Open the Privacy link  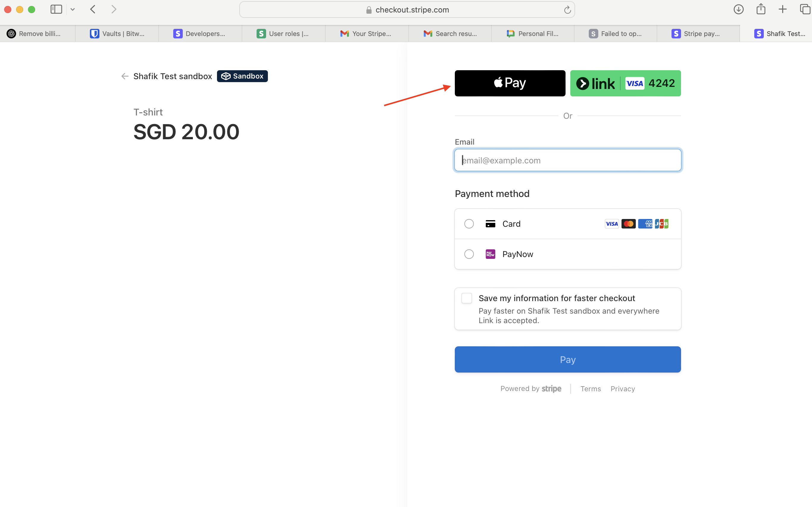click(622, 389)
